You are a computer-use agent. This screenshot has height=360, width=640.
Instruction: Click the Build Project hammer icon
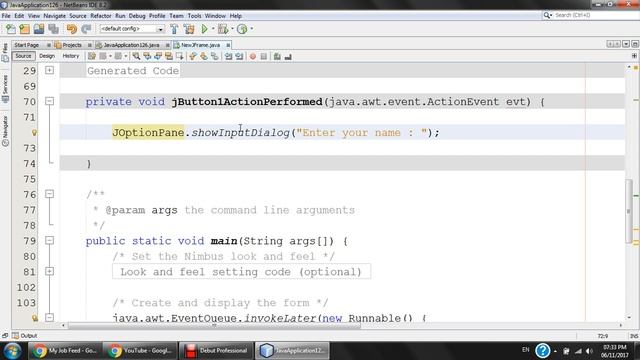coord(174,29)
